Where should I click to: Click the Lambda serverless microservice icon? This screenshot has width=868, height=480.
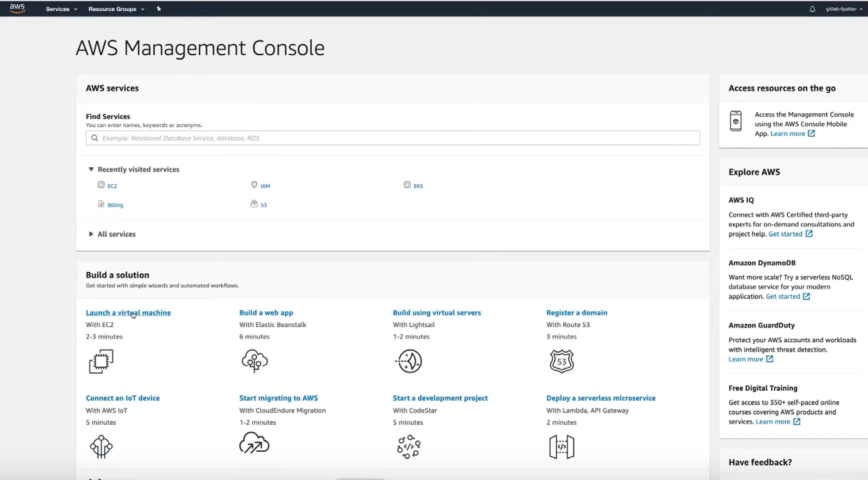point(561,446)
